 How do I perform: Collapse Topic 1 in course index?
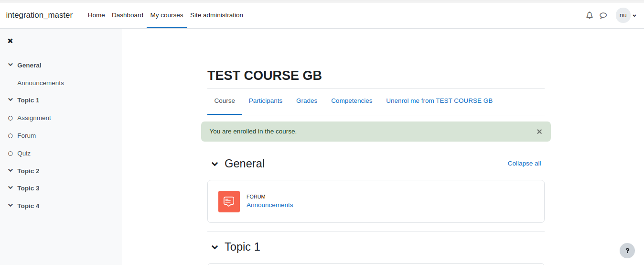[11, 100]
